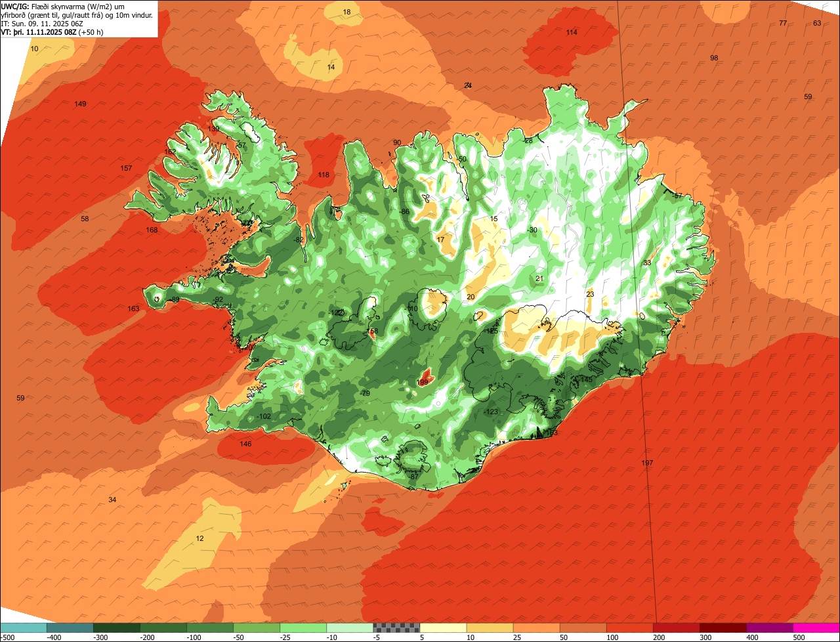Click the value 197 southeast of Iceland

tap(647, 463)
